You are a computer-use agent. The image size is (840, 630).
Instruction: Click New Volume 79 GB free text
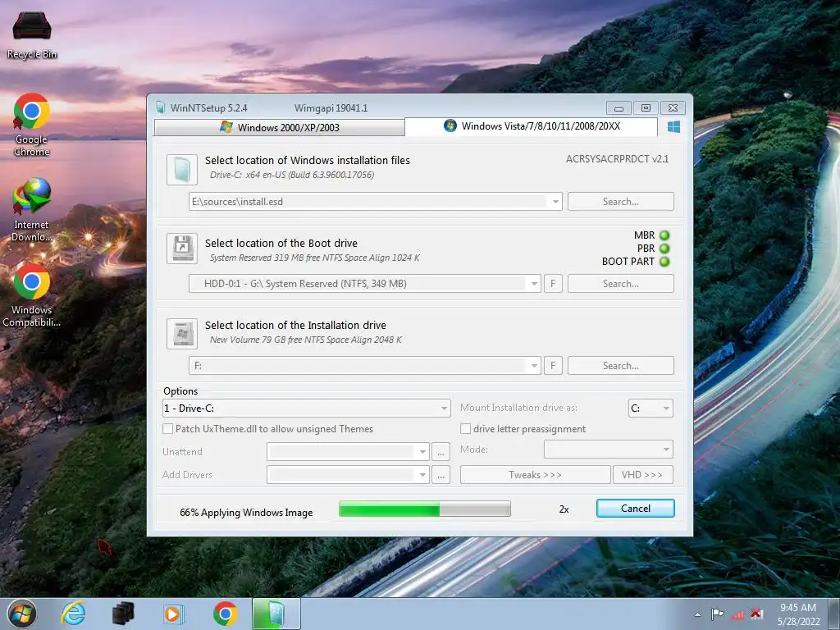pos(306,340)
